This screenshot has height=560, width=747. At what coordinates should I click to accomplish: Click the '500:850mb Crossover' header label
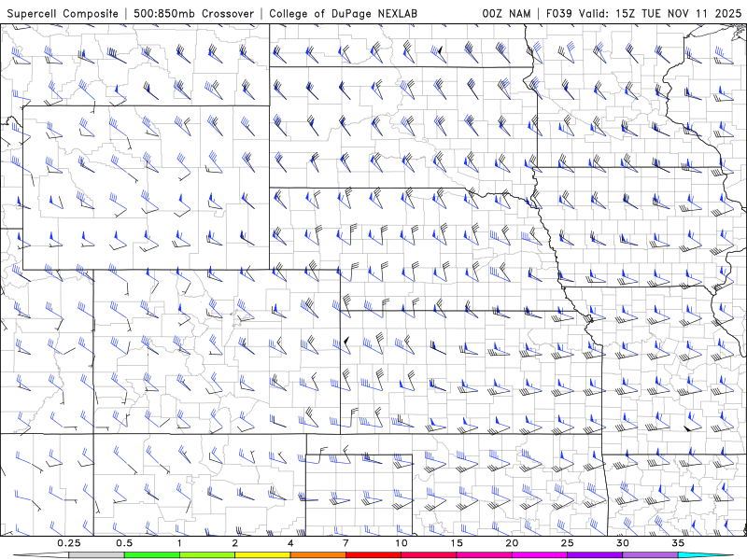193,13
